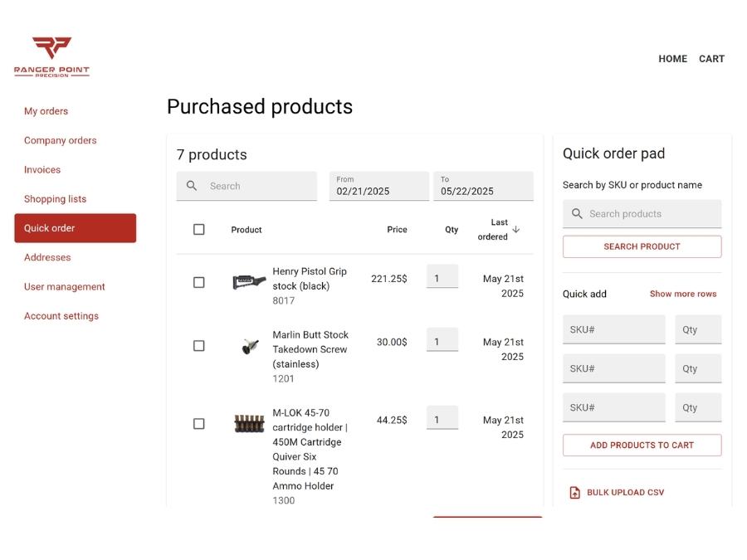The image size is (747, 560).
Task: Check the Henry Pistol Grip stock row
Action: [199, 282]
